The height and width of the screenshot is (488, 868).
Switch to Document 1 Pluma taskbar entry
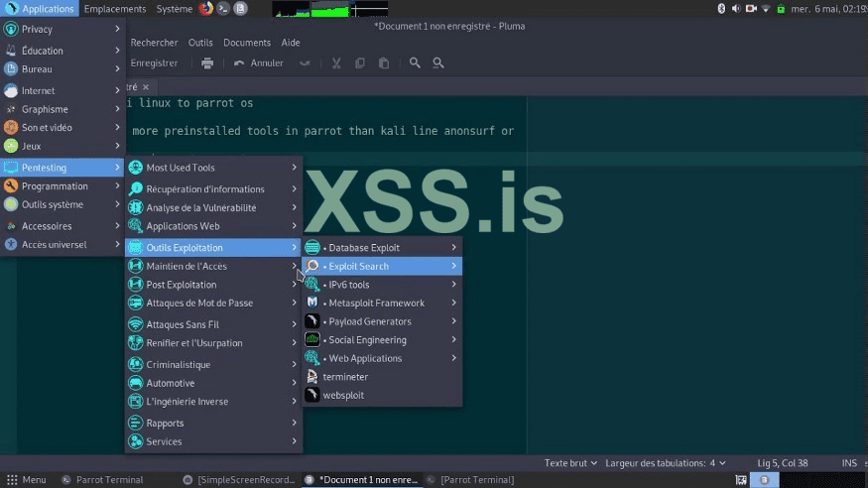(x=363, y=480)
